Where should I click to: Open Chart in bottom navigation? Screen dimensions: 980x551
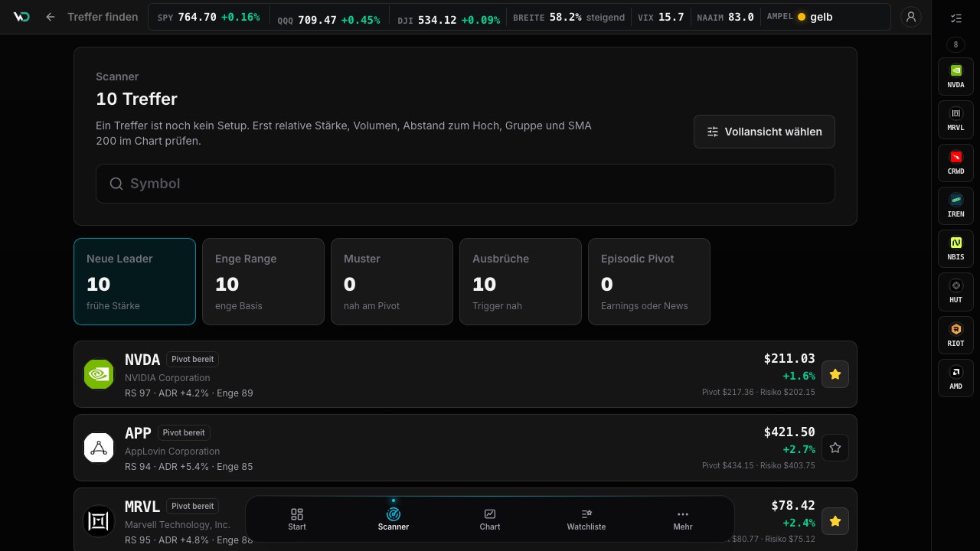pos(490,520)
